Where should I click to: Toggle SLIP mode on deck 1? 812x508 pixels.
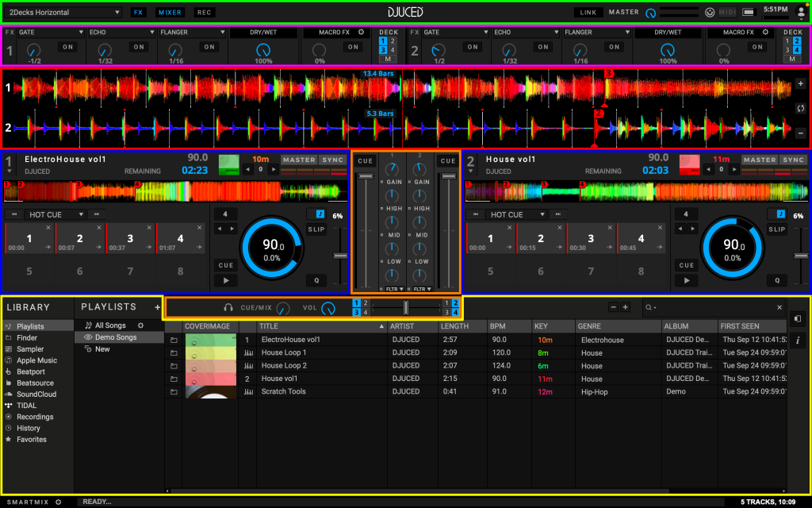click(x=316, y=229)
